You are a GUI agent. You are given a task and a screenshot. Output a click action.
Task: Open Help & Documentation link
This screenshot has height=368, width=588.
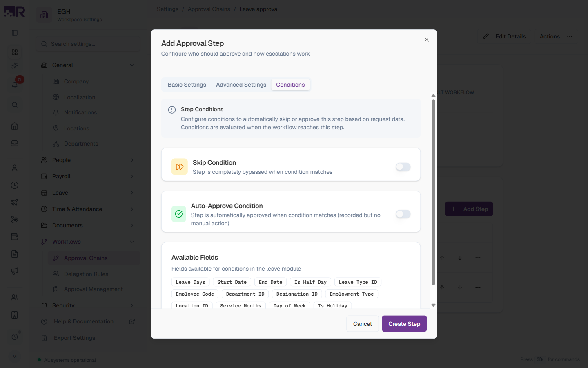pyautogui.click(x=88, y=321)
